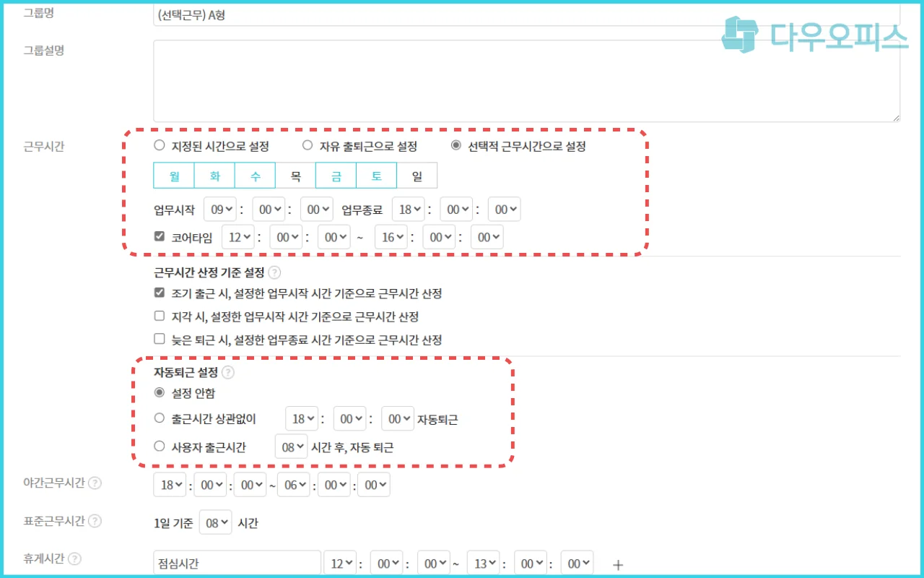The image size is (924, 578).
Task: Open 야간근무시간 start minute dropdown
Action: (x=211, y=485)
